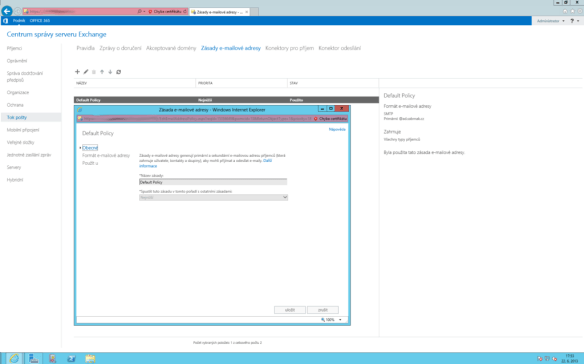The width and height of the screenshot is (584, 364).
Task: Edit the selected policy with pencil icon
Action: pos(86,72)
